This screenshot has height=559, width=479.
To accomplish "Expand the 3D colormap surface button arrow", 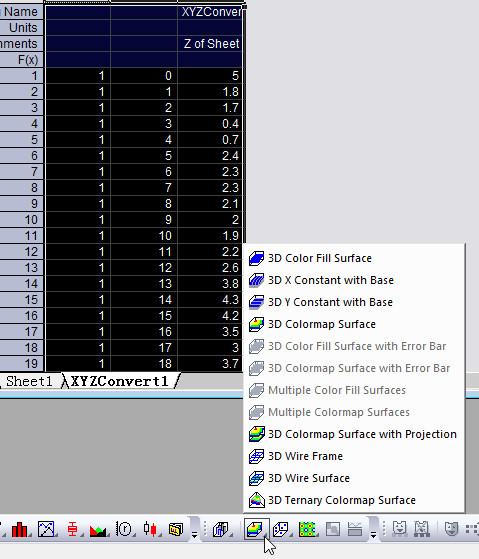I will (266, 535).
